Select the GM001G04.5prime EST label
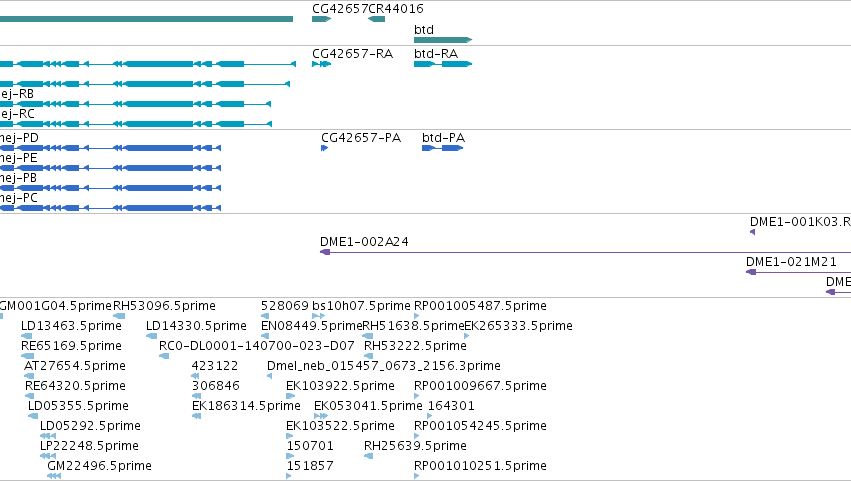Viewport: 851px width, 481px height. click(x=55, y=306)
